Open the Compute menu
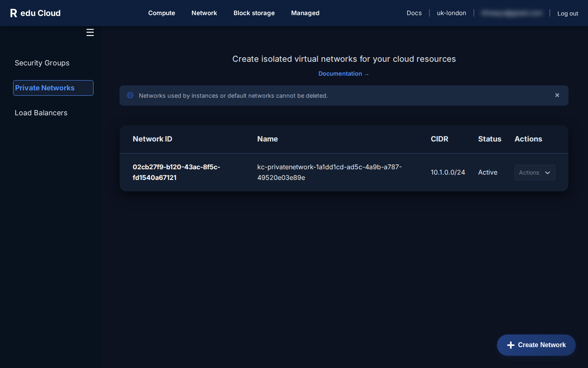Viewport: 588px width, 368px height. tap(162, 13)
